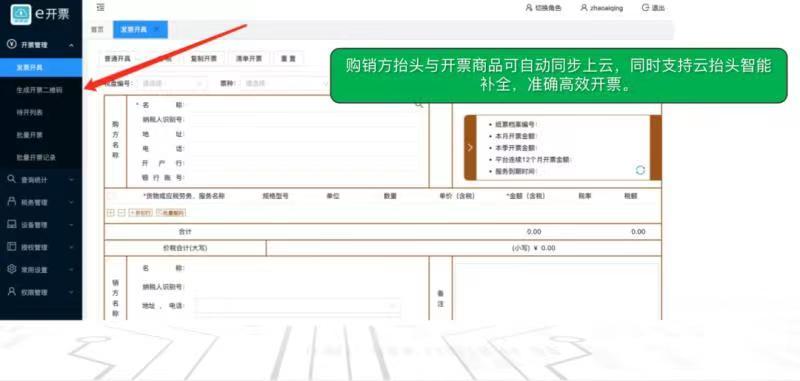Image resolution: width=800 pixels, height=381 pixels.
Task: Switch to the 首页 tab
Action: 97,30
